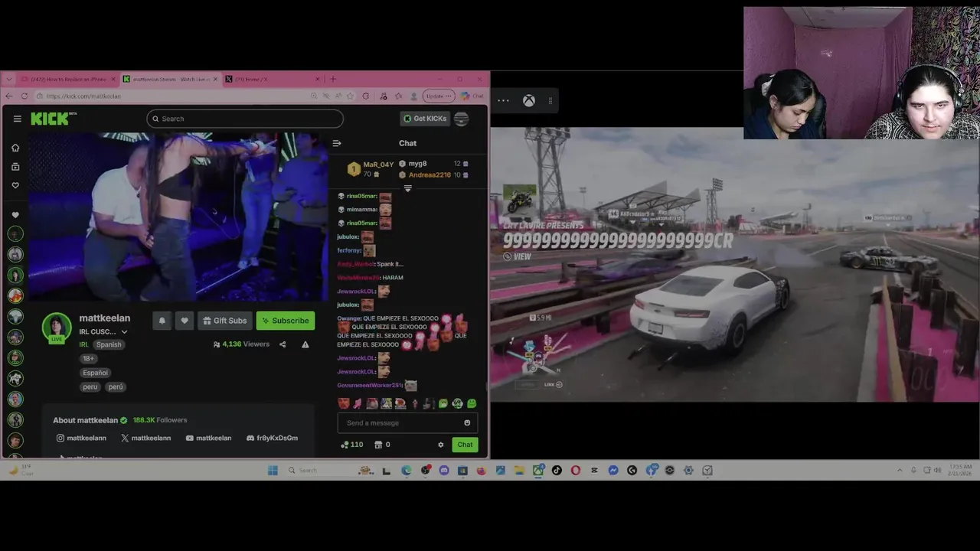Open mattkeelan's X profile link
The width and height of the screenshot is (980, 551).
tap(145, 438)
